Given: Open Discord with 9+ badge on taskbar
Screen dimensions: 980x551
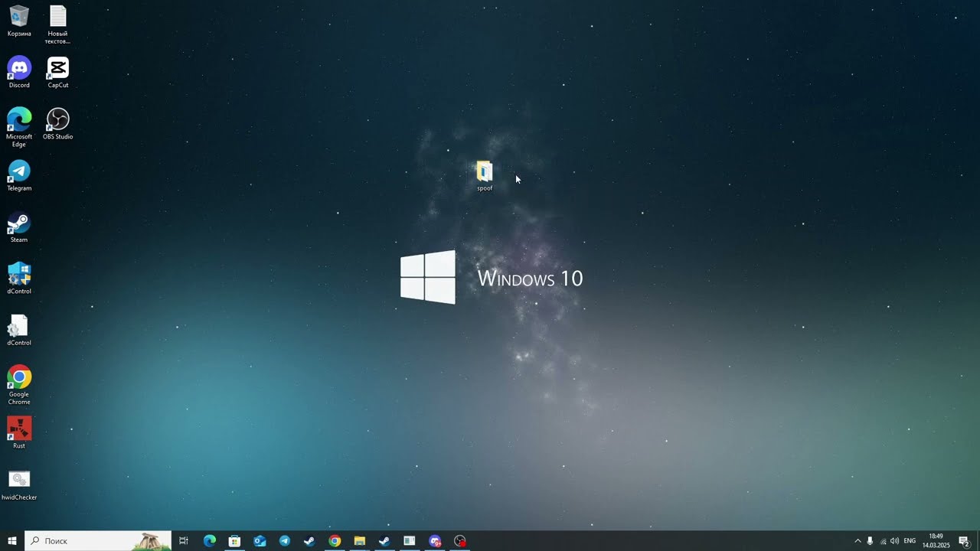Looking at the screenshot, I should coord(435,541).
